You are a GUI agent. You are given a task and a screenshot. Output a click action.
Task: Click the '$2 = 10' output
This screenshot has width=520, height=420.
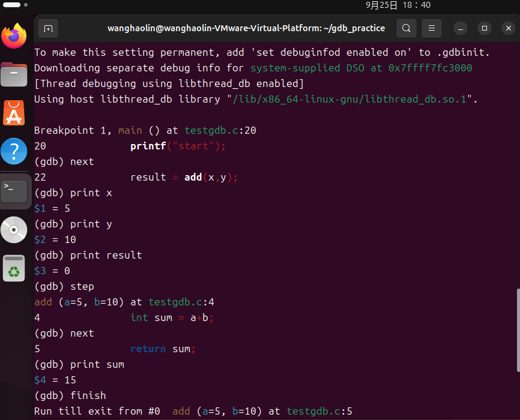tap(55, 239)
